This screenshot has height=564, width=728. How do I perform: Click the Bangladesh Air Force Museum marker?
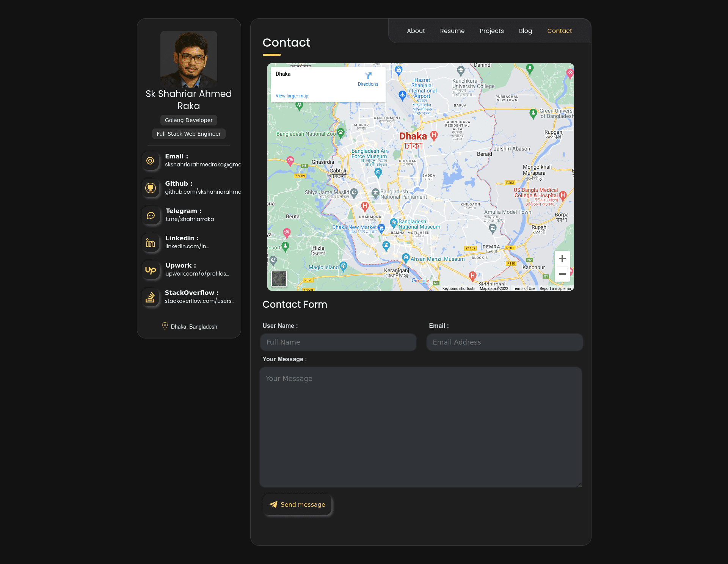(x=378, y=173)
